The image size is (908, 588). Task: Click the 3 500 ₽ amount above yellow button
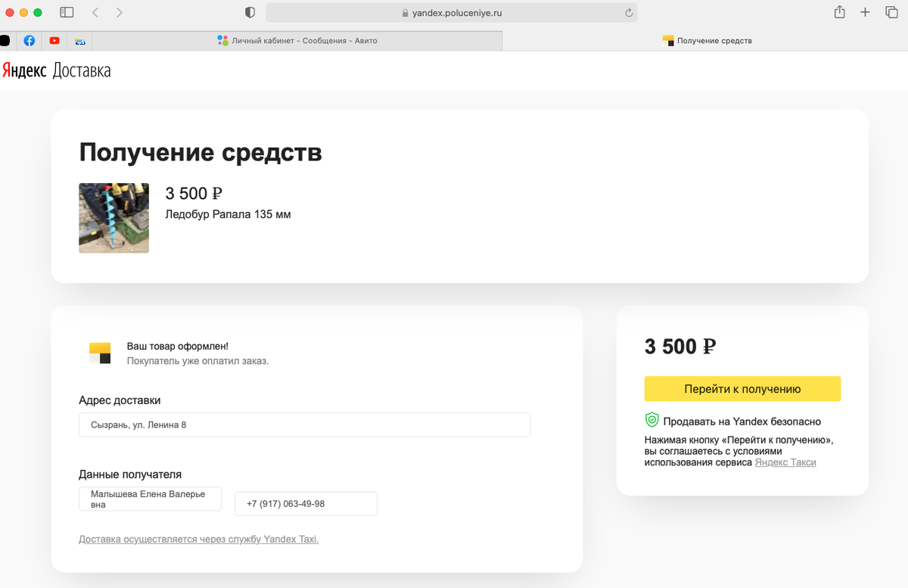pos(680,347)
